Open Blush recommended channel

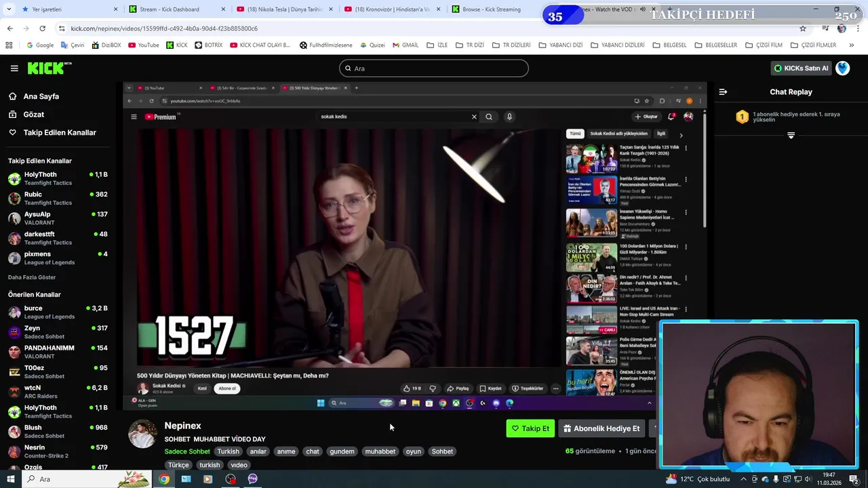pyautogui.click(x=58, y=432)
